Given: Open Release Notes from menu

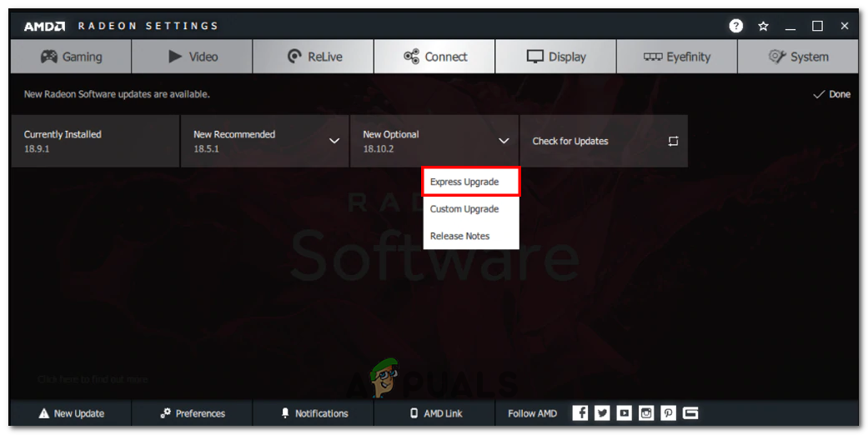Looking at the screenshot, I should [471, 236].
